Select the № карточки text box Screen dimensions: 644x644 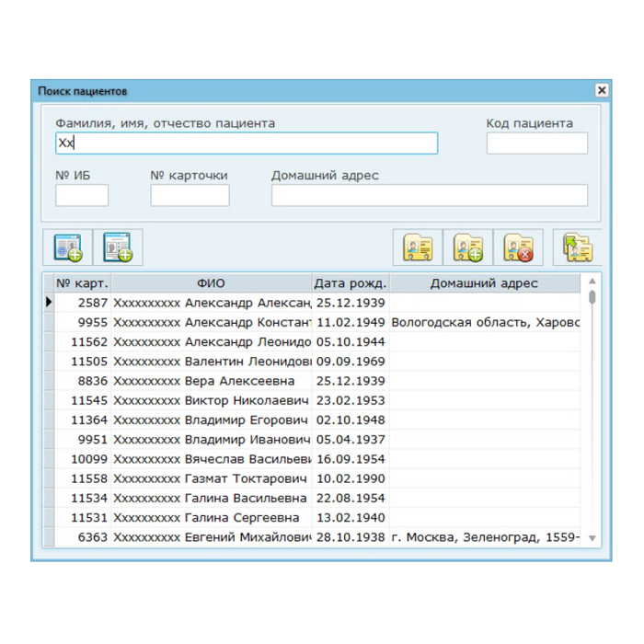tap(190, 195)
